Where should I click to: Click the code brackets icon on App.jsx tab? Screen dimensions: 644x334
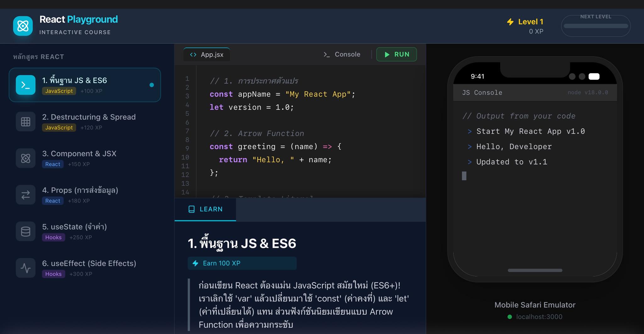193,55
